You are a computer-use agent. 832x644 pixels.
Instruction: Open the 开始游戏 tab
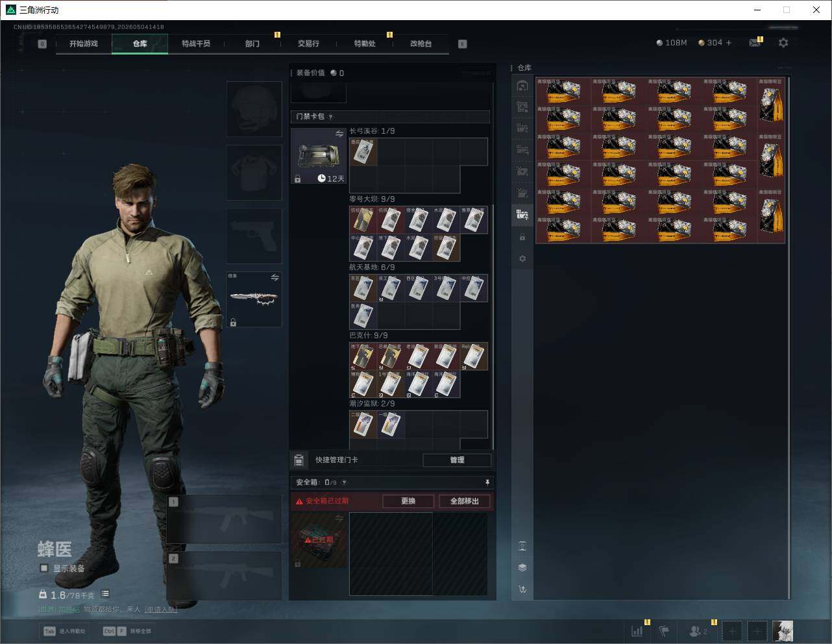click(x=84, y=43)
